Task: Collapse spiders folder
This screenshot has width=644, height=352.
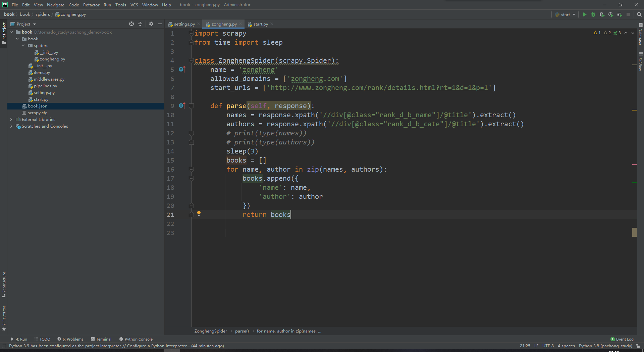Action: (23, 46)
